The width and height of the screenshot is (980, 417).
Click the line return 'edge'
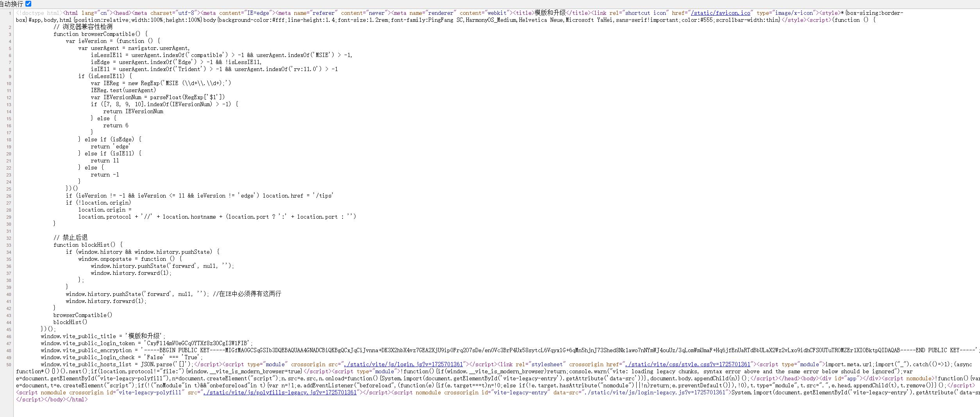pos(111,146)
